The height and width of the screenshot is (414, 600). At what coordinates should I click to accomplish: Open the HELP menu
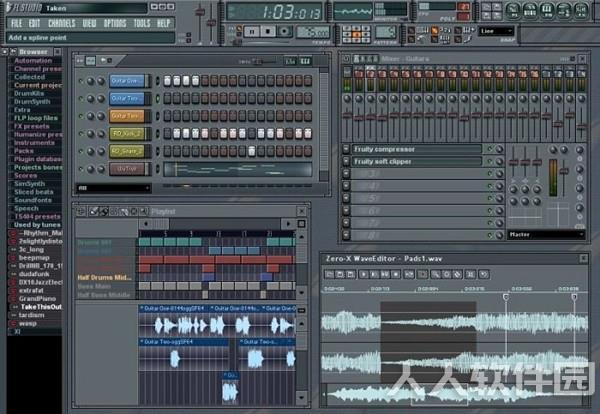pyautogui.click(x=163, y=24)
